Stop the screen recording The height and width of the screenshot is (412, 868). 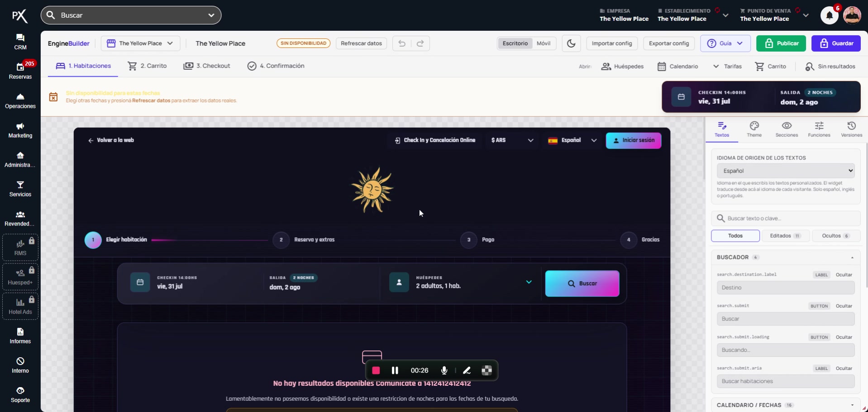(376, 370)
